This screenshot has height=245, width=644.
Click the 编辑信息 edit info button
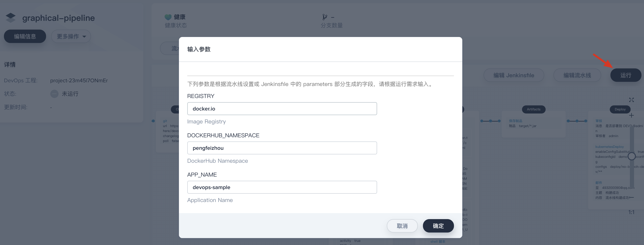(25, 36)
